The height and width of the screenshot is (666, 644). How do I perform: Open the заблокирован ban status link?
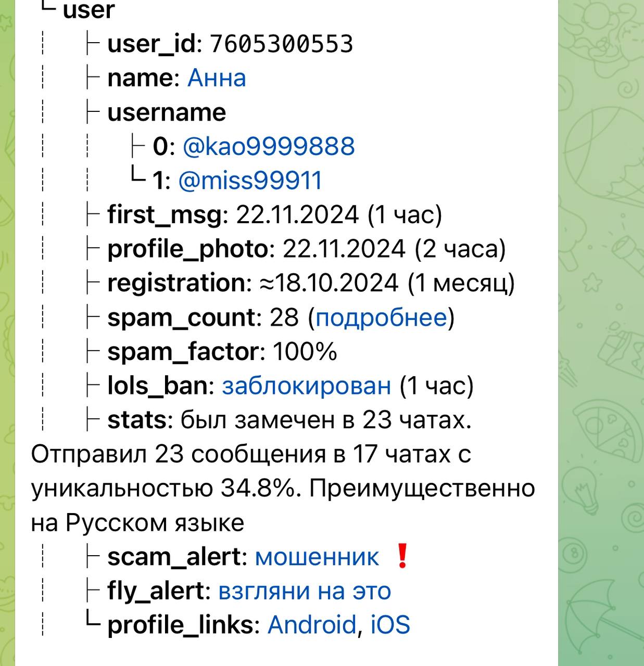pos(306,386)
